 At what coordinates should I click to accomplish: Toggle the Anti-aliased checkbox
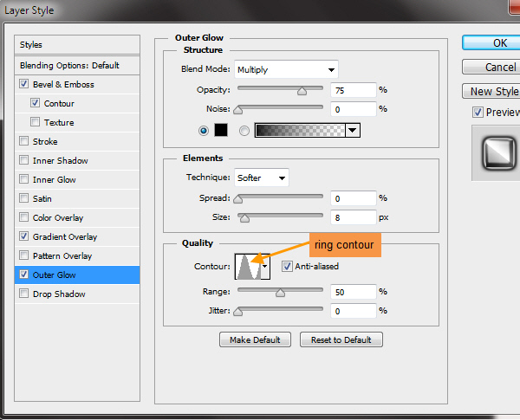(287, 266)
